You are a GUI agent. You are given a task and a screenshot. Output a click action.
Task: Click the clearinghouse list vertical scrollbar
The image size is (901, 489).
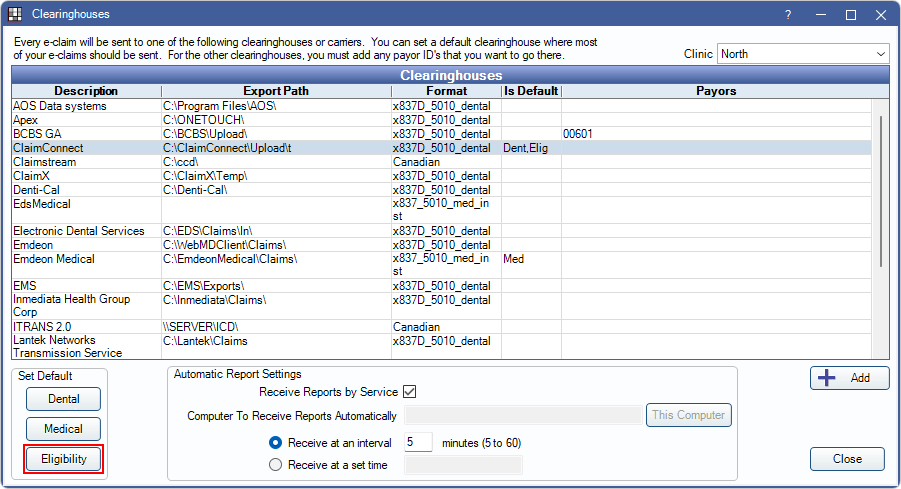tap(880, 191)
